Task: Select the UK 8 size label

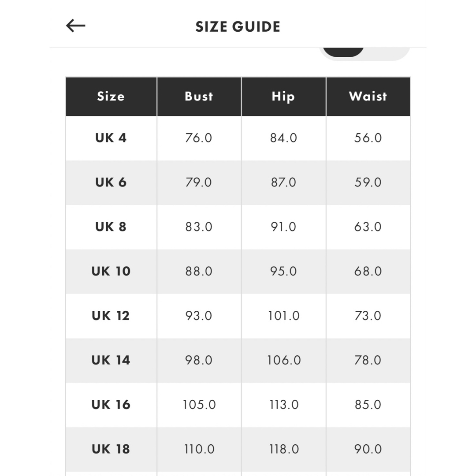Action: pyautogui.click(x=111, y=227)
